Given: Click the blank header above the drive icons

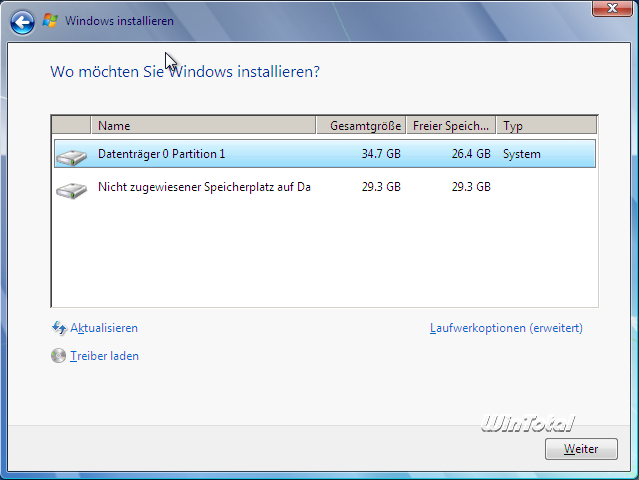Looking at the screenshot, I should click(x=71, y=126).
